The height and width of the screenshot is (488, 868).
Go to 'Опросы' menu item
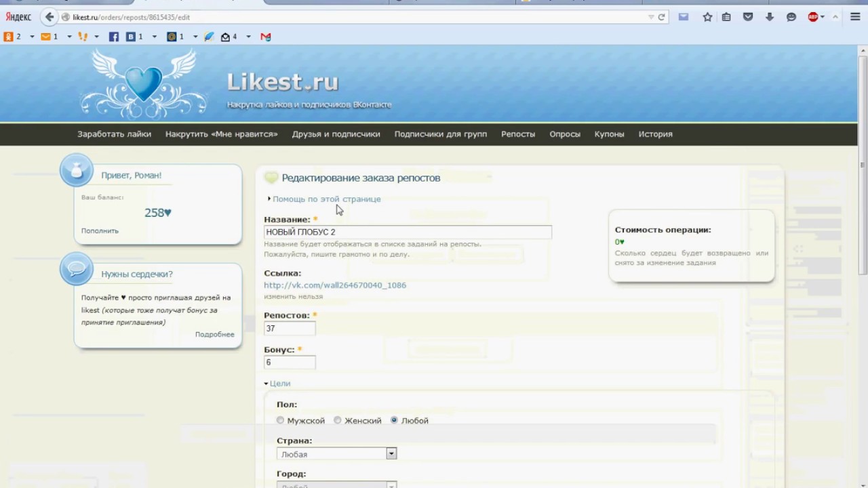[565, 134]
